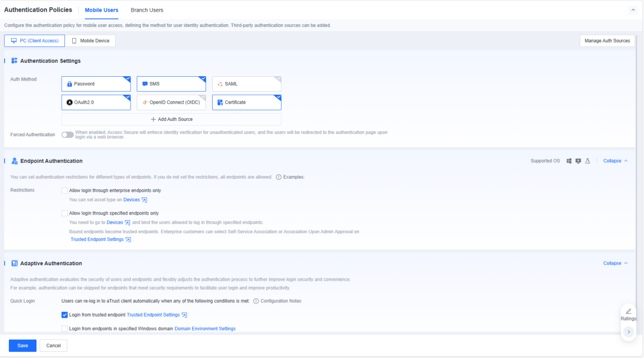Click the Endpoint Authentication section icon
This screenshot has height=358, width=644.
point(14,161)
